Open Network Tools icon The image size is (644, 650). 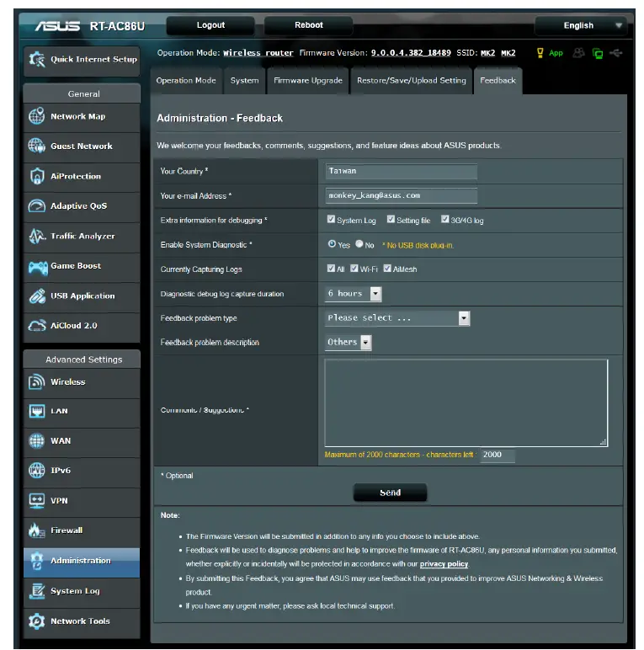pos(36,621)
